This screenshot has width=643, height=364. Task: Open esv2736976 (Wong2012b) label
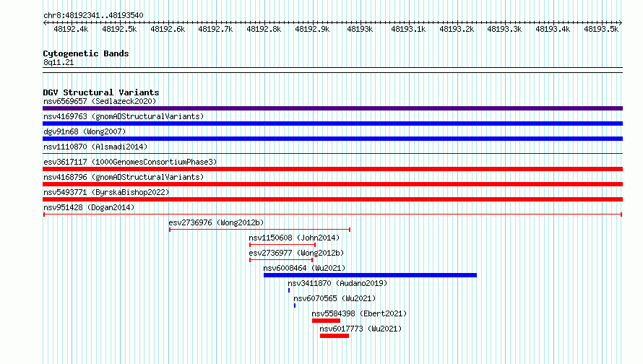216,222
